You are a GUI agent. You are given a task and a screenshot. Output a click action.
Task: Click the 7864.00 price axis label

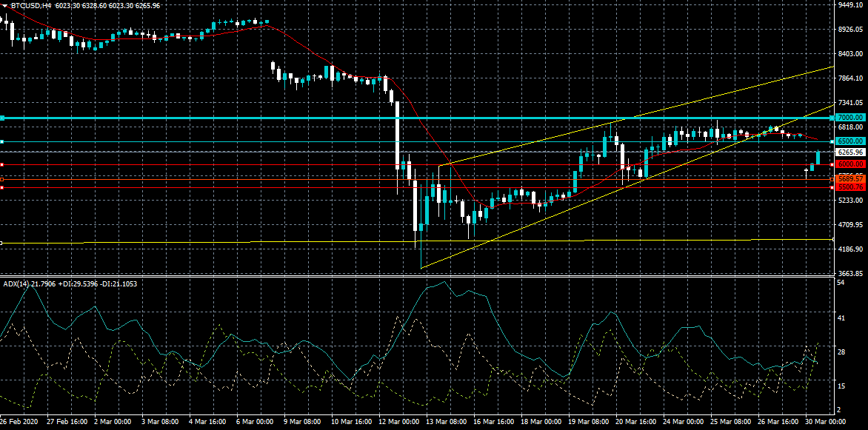851,78
